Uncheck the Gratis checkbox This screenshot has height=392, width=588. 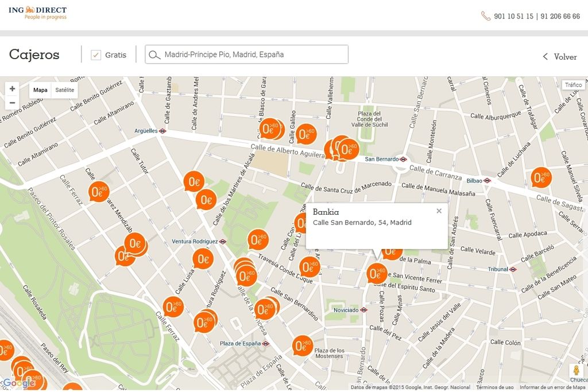[x=96, y=55]
